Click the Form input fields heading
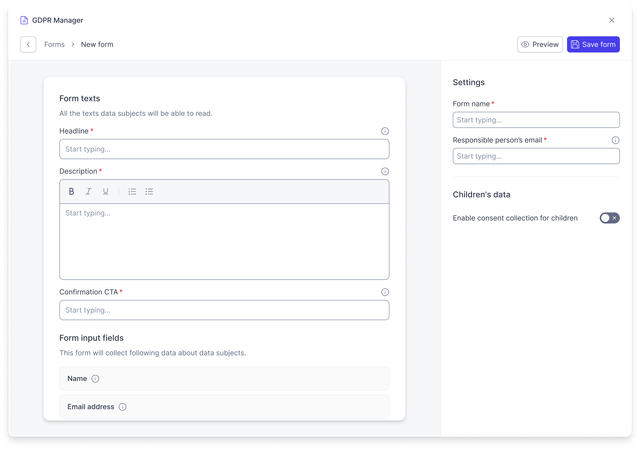 click(x=91, y=338)
